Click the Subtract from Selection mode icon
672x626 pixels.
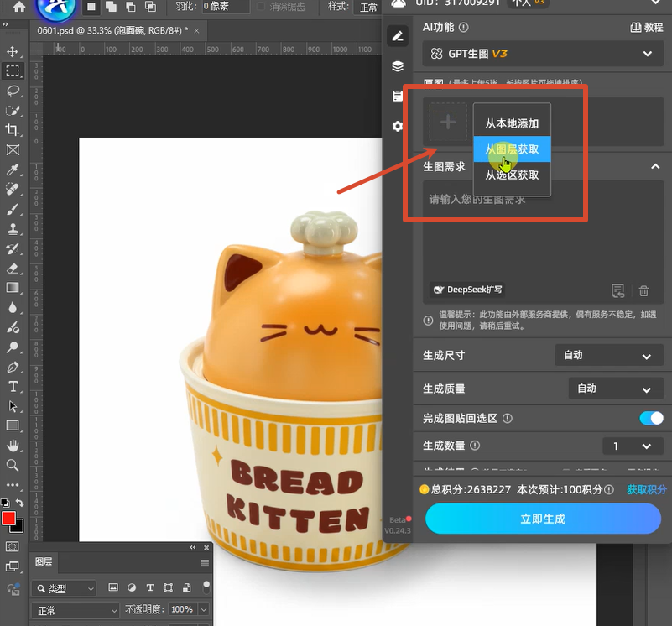coord(131,7)
